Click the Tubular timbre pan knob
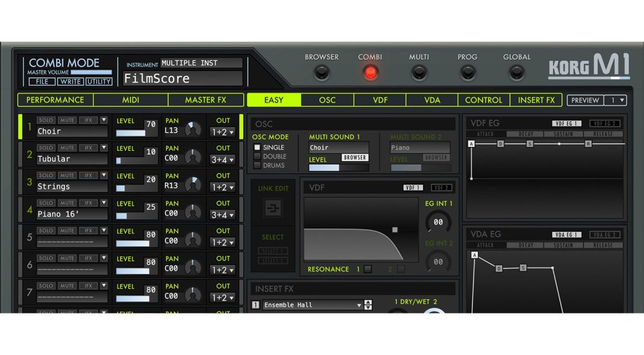 pyautogui.click(x=192, y=156)
